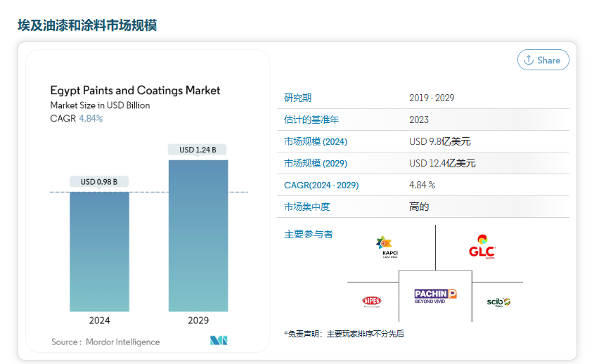Click the 估计的基准年 row label

[x=311, y=119]
